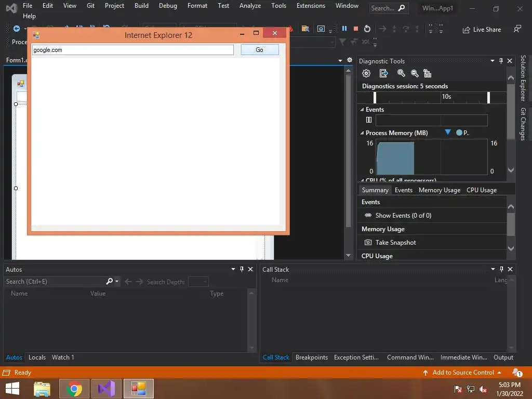Toggle the blue triangle memory marker legend
The width and height of the screenshot is (532, 399).
click(x=448, y=132)
